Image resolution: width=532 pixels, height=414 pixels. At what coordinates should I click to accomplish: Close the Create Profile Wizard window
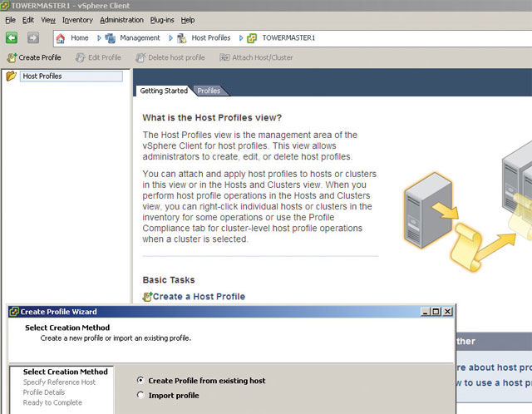tap(447, 312)
